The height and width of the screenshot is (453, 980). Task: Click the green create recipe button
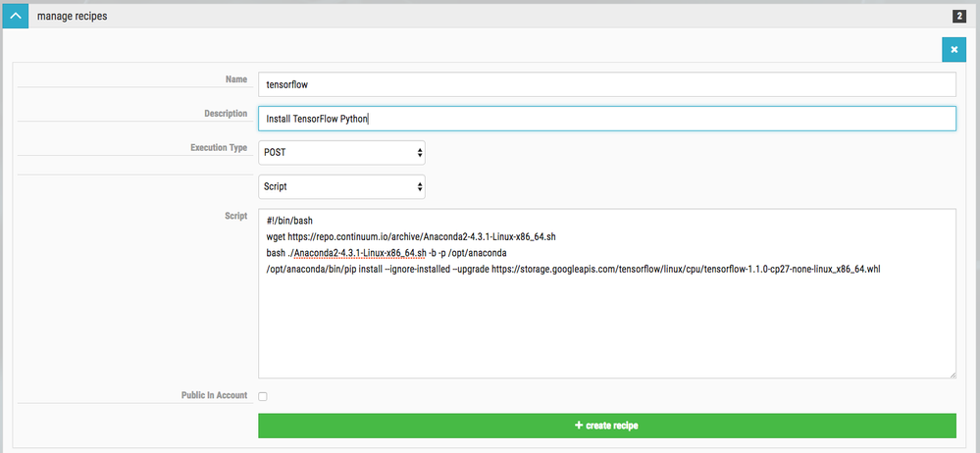[606, 426]
